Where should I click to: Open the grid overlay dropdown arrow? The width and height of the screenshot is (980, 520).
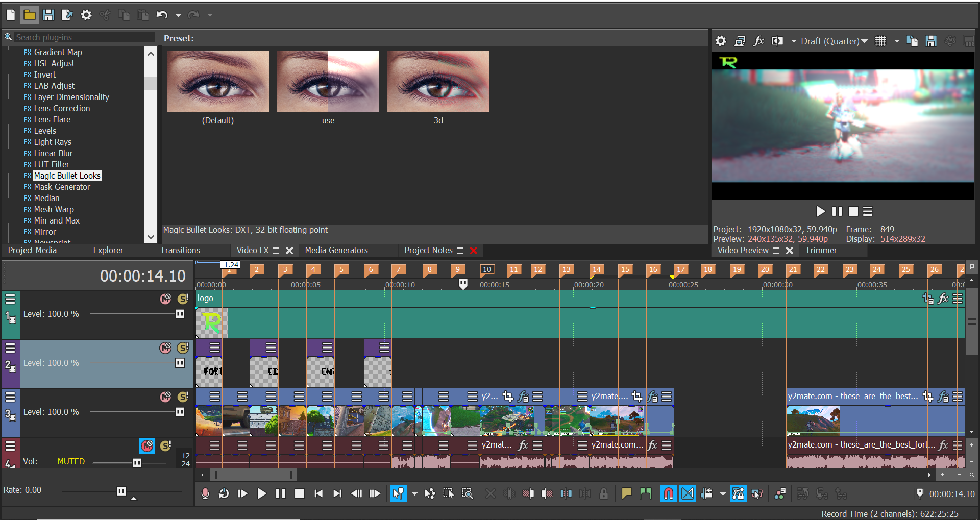(897, 41)
